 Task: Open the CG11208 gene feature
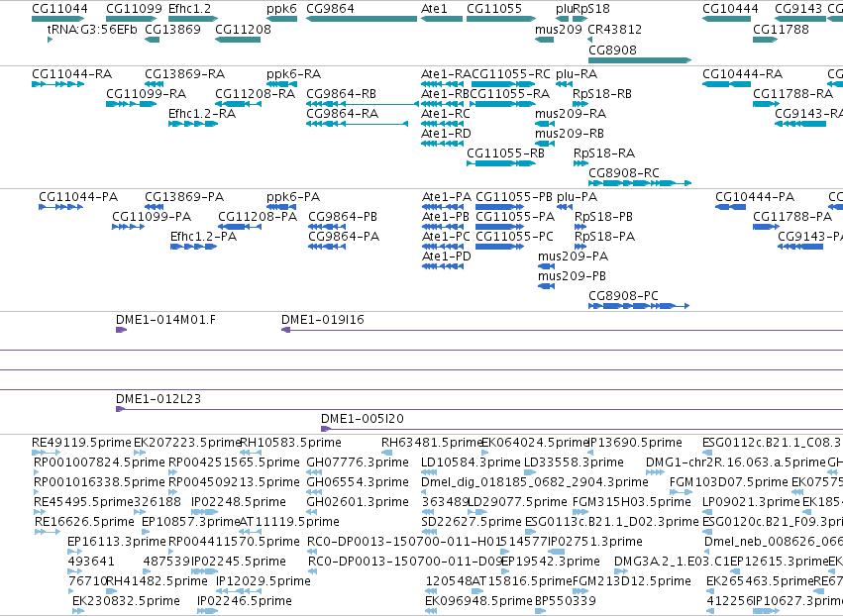click(x=238, y=40)
